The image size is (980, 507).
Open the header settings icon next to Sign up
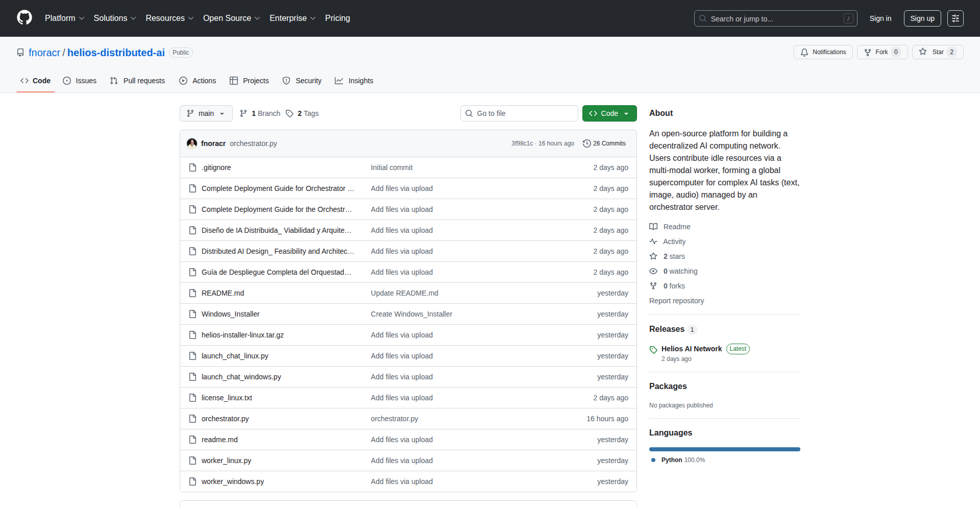coord(955,18)
